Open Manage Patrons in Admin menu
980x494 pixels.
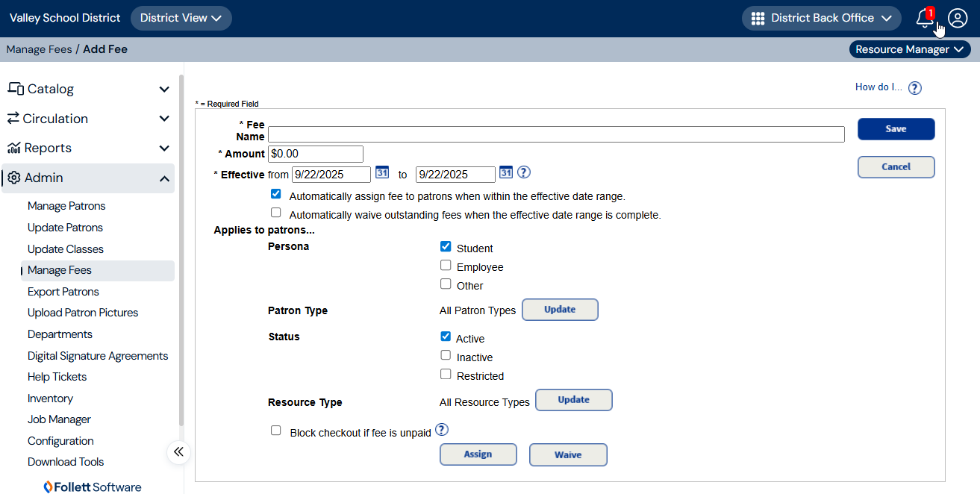(x=66, y=206)
